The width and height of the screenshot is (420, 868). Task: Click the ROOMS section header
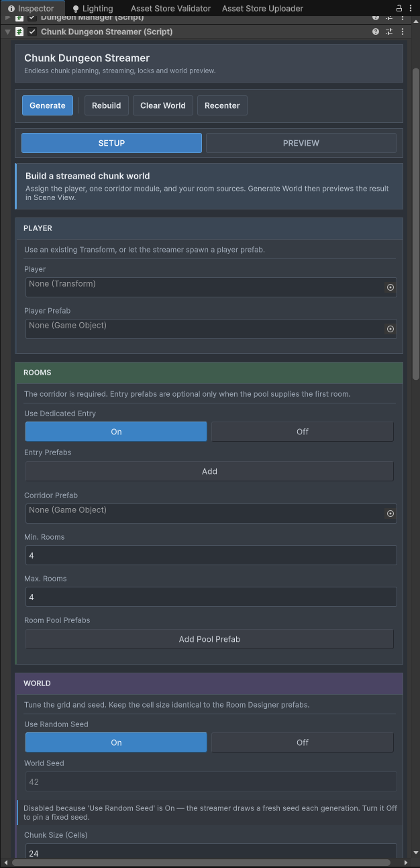coord(209,373)
